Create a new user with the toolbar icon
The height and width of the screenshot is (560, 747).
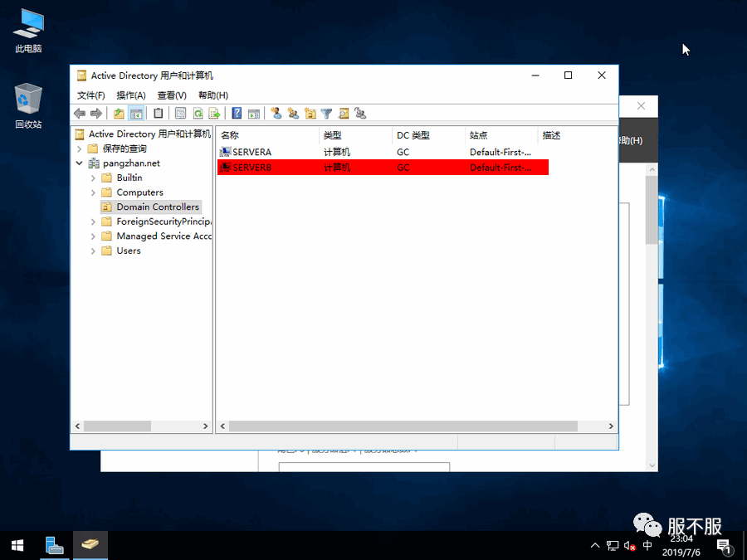point(276,114)
